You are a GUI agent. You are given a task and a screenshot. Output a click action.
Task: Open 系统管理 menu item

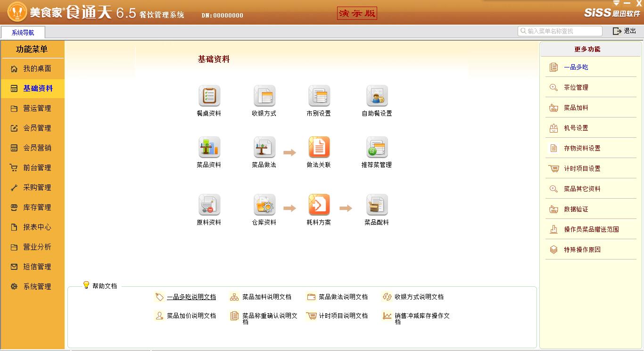tap(32, 287)
